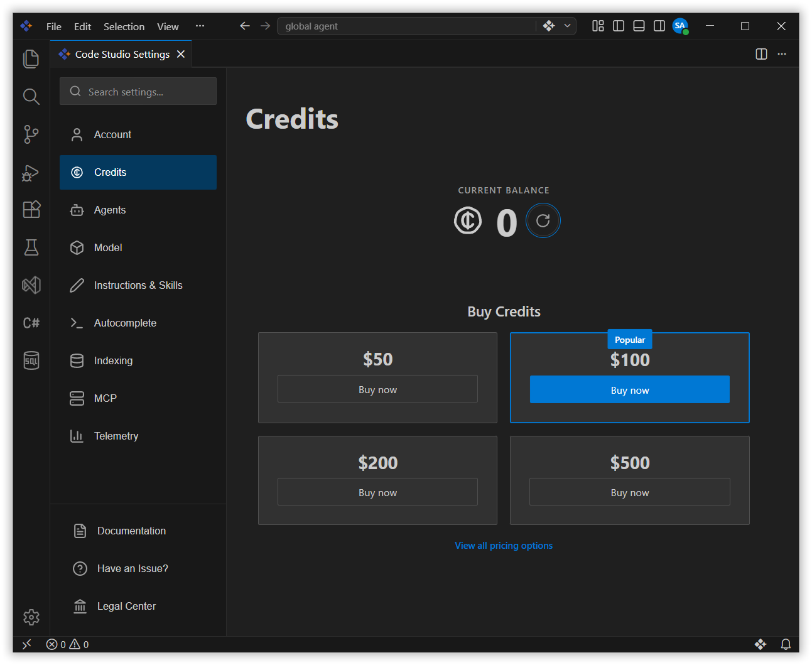The width and height of the screenshot is (812, 665).
Task: Open the title bar overflow menu dots
Action: [x=200, y=26]
